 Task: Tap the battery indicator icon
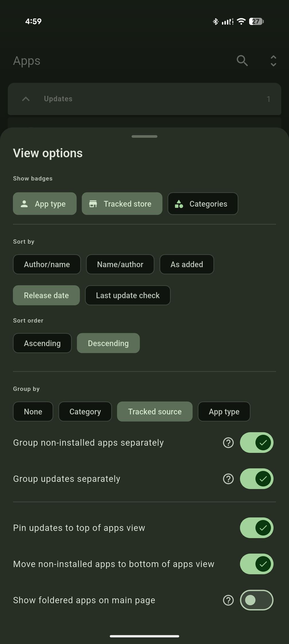[x=256, y=21]
